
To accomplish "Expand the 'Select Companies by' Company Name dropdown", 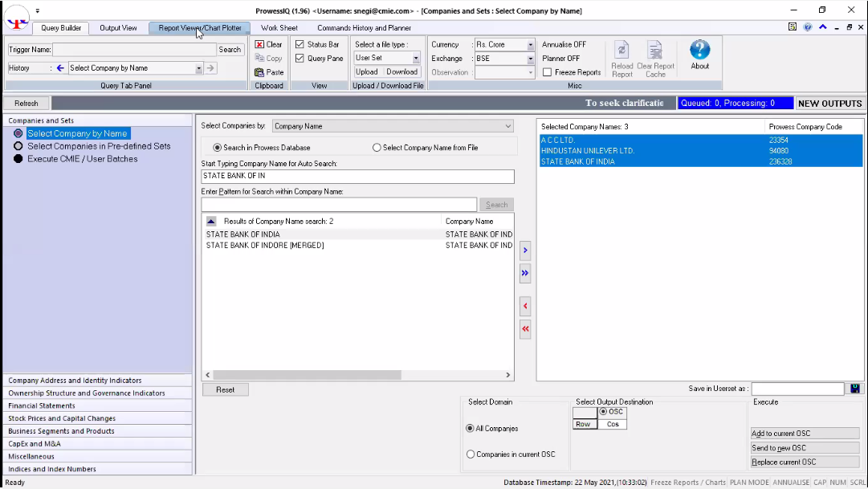I will pyautogui.click(x=507, y=126).
